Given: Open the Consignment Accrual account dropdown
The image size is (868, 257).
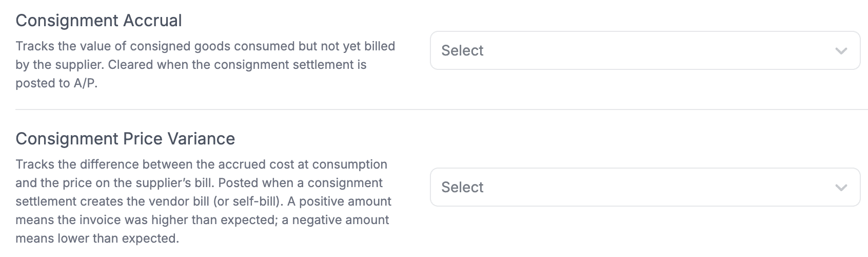Looking at the screenshot, I should (644, 50).
